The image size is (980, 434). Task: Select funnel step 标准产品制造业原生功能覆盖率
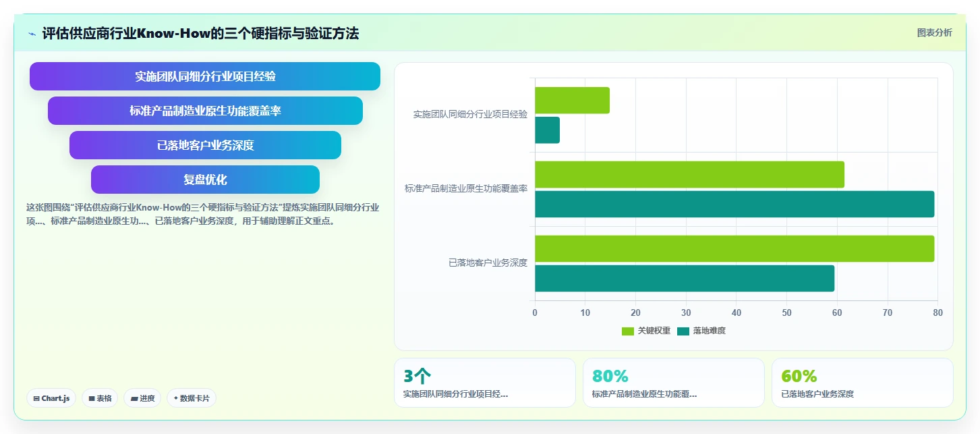tap(205, 111)
